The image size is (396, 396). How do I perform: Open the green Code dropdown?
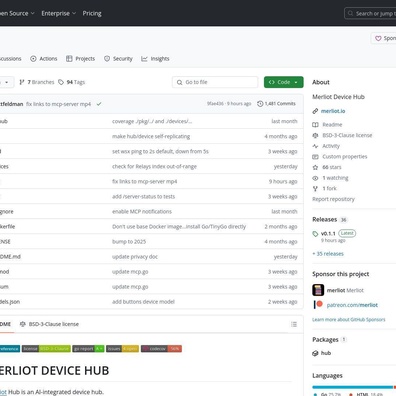pos(284,82)
